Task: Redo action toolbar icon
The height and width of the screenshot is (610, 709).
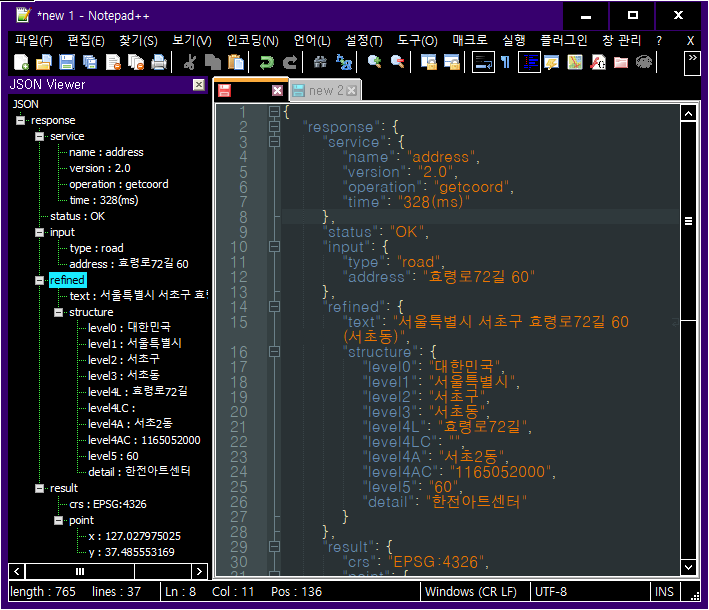Action: pos(289,62)
